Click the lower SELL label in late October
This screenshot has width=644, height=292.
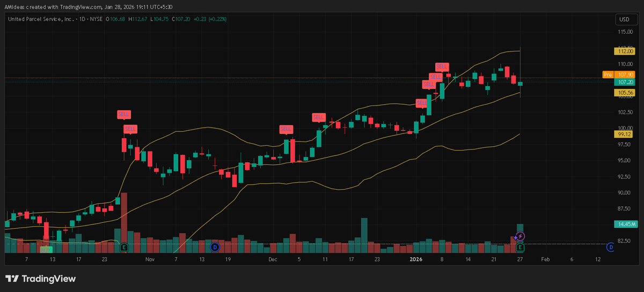point(130,129)
